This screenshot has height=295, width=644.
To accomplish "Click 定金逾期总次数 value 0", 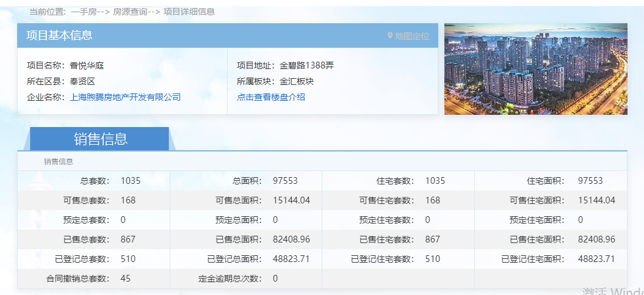I will click(275, 279).
